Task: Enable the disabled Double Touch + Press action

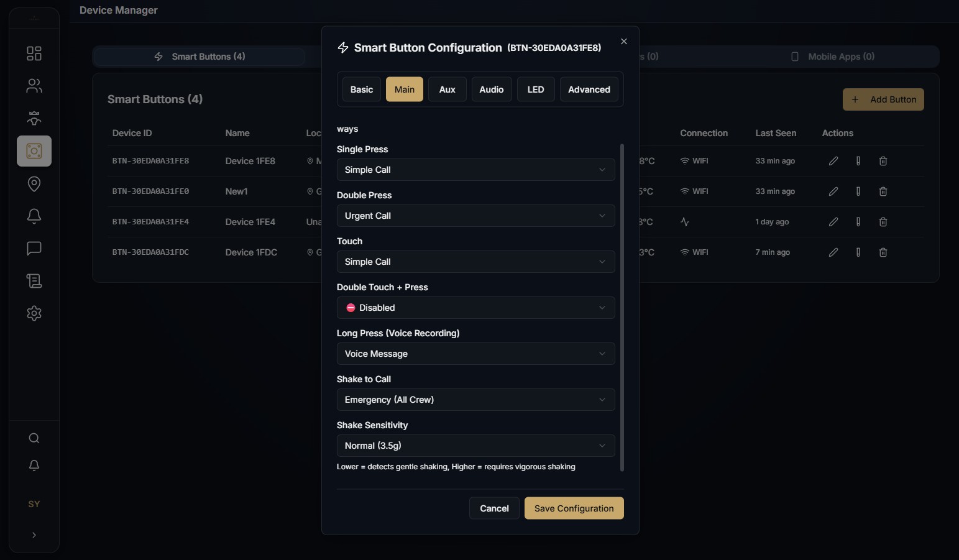Action: (x=475, y=308)
